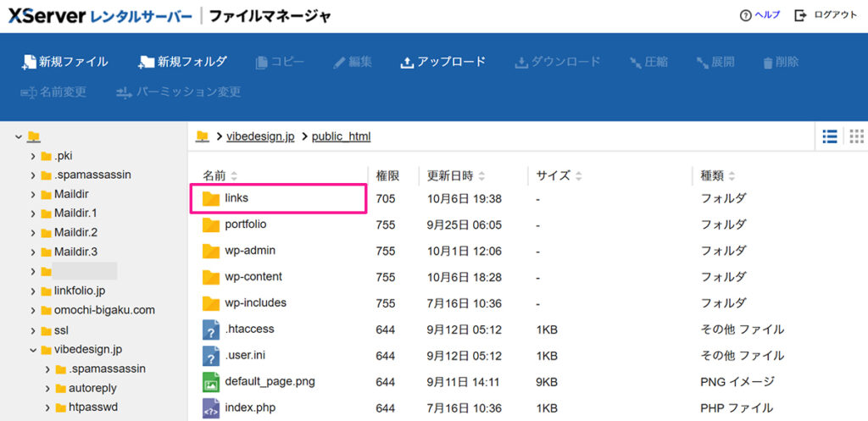The width and height of the screenshot is (868, 421).
Task: Open the links folder row
Action: [x=236, y=198]
